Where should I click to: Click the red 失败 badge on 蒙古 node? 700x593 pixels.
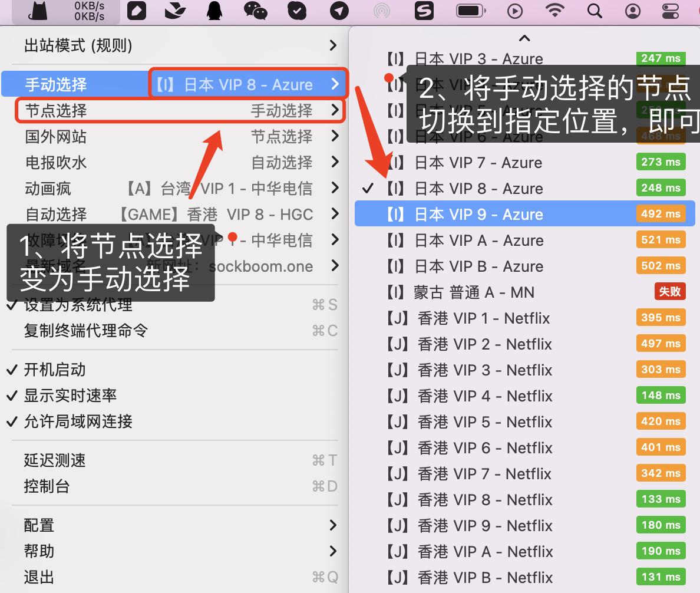click(669, 292)
